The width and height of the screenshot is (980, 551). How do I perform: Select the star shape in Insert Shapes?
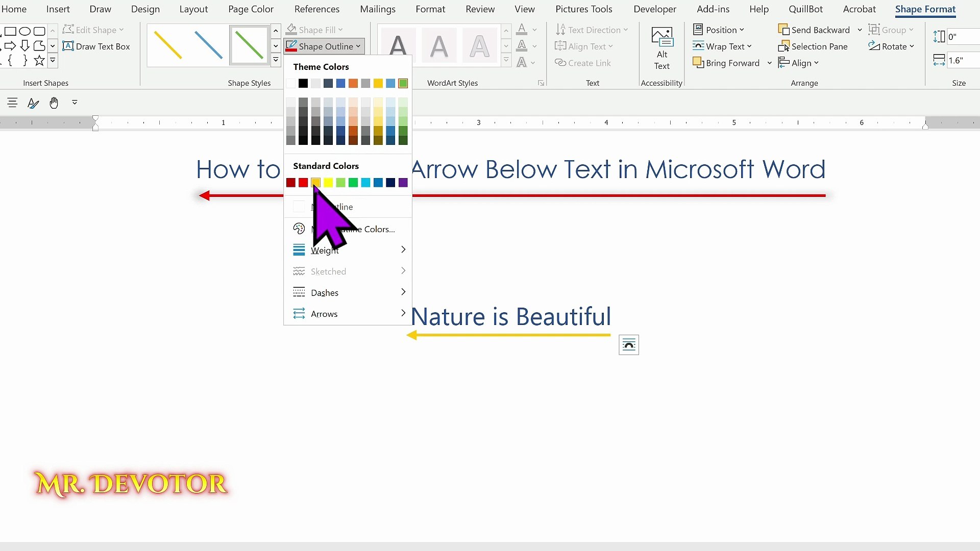click(x=39, y=61)
